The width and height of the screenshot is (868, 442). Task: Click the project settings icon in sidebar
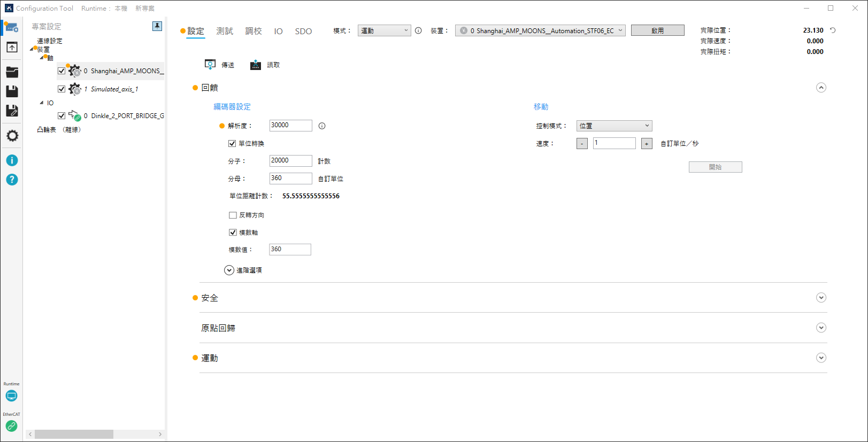click(x=12, y=27)
